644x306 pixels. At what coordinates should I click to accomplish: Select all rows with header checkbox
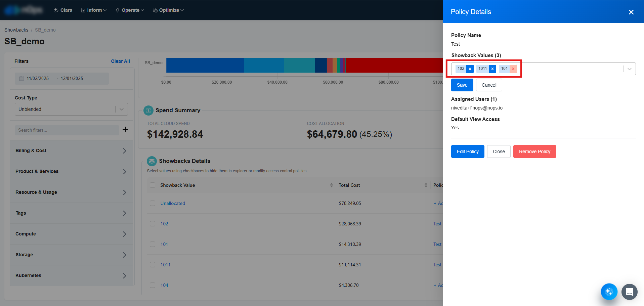(153, 185)
